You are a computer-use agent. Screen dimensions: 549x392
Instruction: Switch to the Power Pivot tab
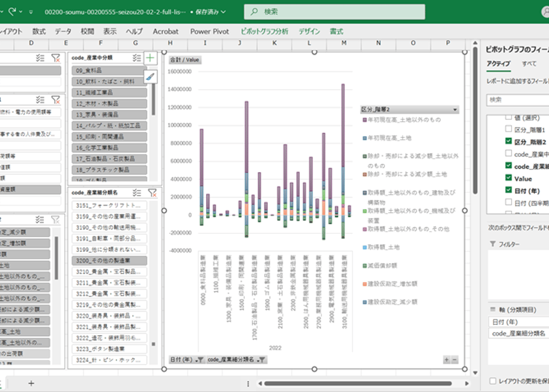click(209, 31)
